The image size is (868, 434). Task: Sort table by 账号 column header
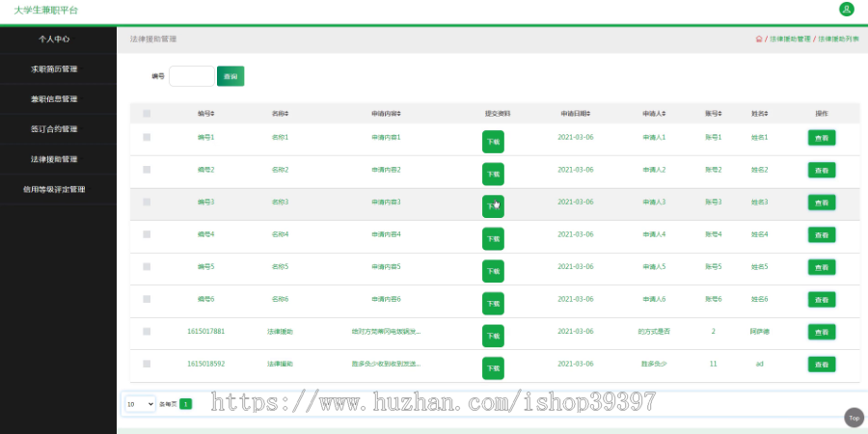point(714,114)
